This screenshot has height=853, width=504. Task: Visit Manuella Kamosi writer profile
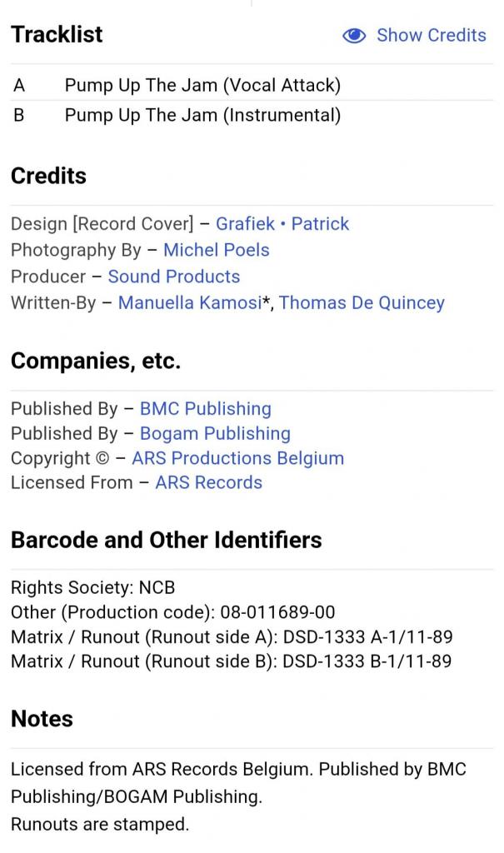click(x=190, y=303)
